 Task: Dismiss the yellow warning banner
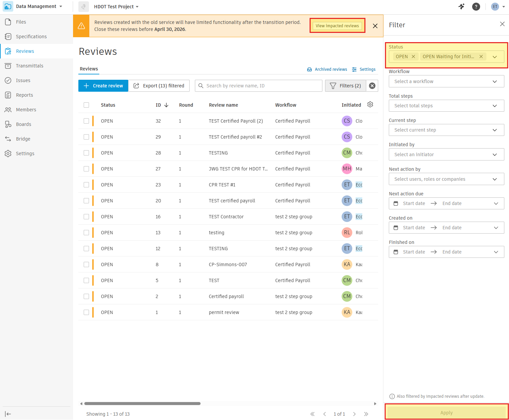[375, 26]
